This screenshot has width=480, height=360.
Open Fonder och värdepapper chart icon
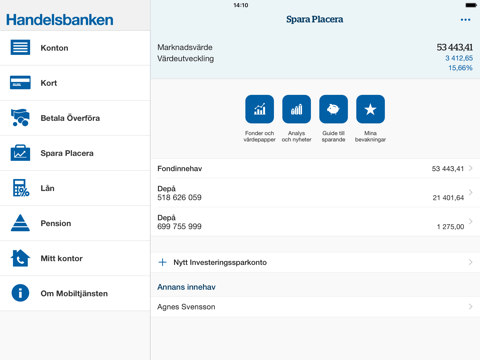259,109
